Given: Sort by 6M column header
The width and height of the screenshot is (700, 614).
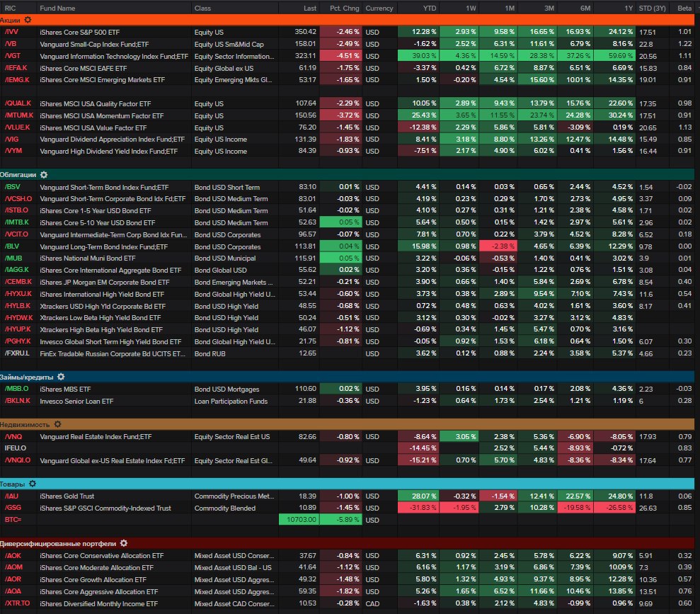Looking at the screenshot, I should pyautogui.click(x=585, y=8).
